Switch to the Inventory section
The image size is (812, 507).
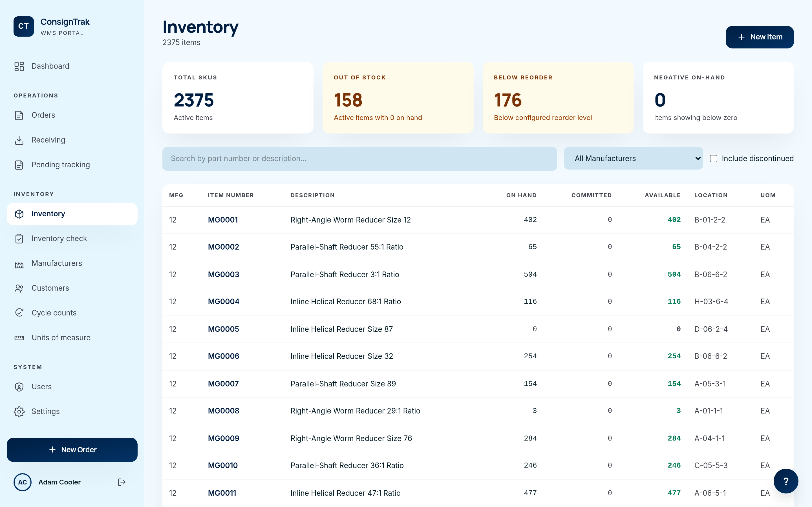click(x=48, y=214)
